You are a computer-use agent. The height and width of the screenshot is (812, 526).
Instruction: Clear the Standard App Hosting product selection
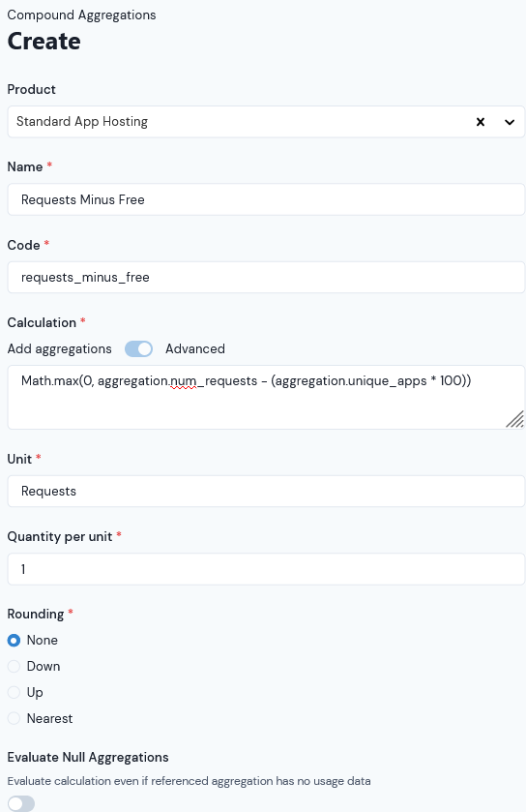(x=481, y=122)
